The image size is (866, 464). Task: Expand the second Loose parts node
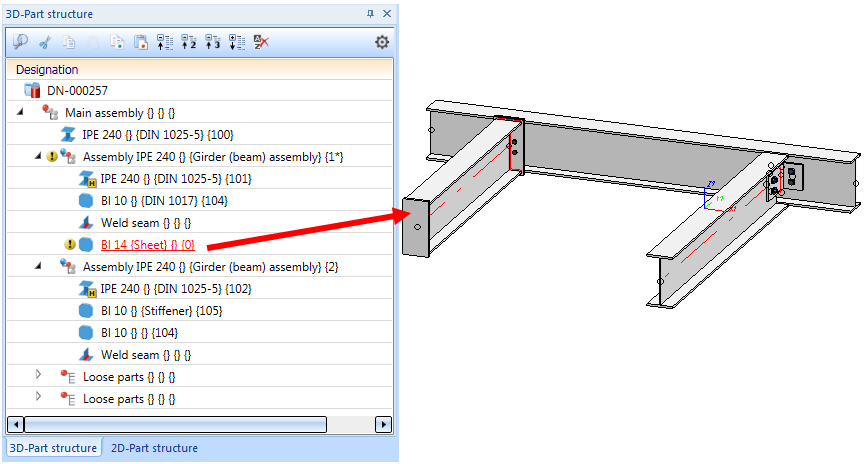coord(38,397)
